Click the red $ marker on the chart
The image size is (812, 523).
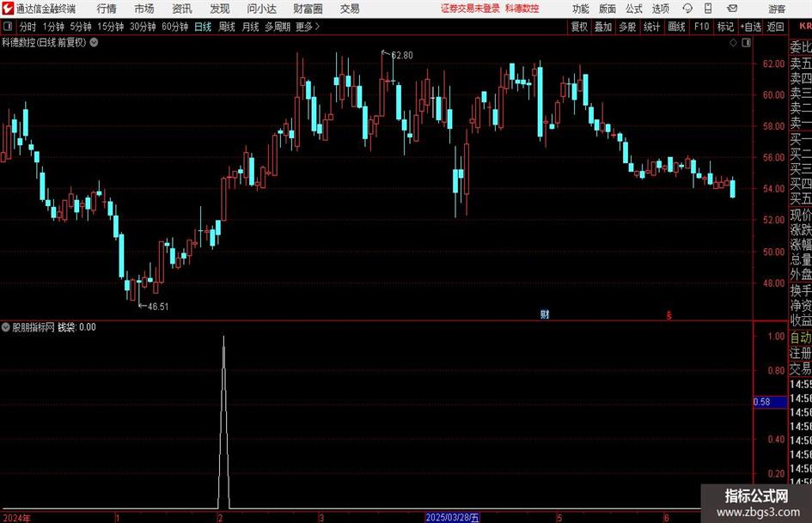pos(669,315)
